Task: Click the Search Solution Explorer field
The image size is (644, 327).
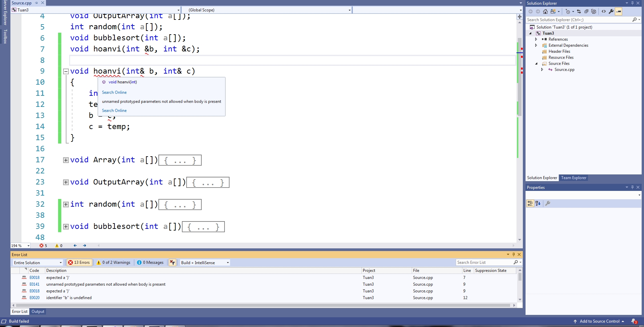Action: click(579, 20)
